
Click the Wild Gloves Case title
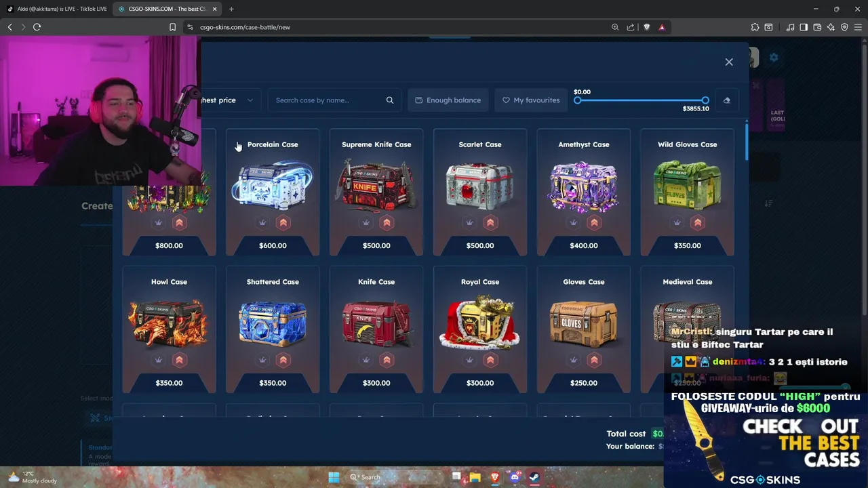tap(688, 144)
